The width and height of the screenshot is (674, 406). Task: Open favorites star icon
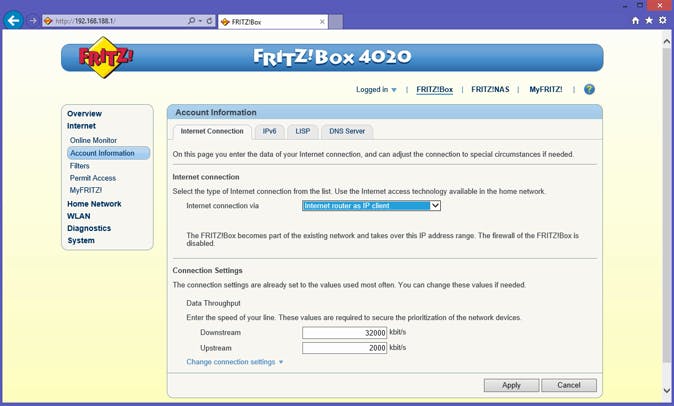click(x=649, y=20)
